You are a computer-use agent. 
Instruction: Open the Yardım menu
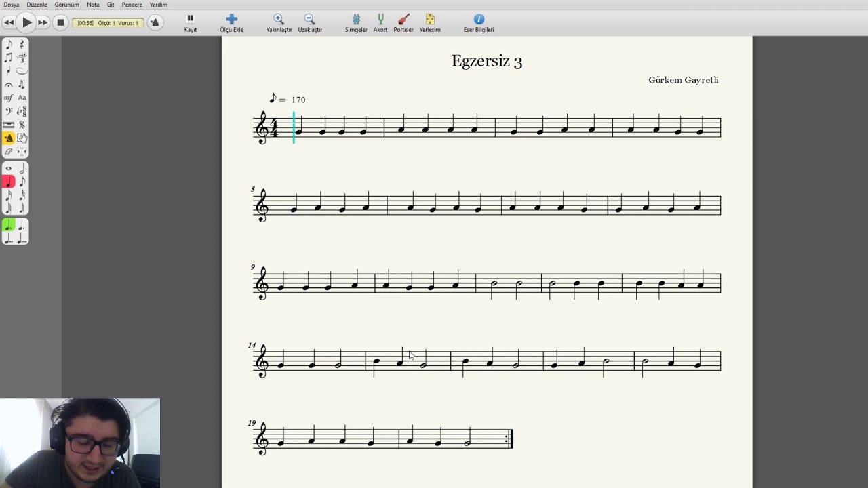click(159, 5)
